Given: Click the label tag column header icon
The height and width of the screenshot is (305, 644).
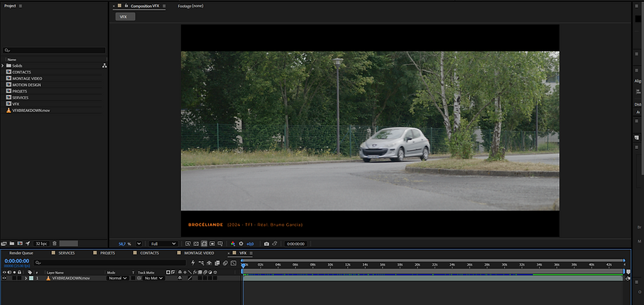Looking at the screenshot, I should (x=30, y=272).
